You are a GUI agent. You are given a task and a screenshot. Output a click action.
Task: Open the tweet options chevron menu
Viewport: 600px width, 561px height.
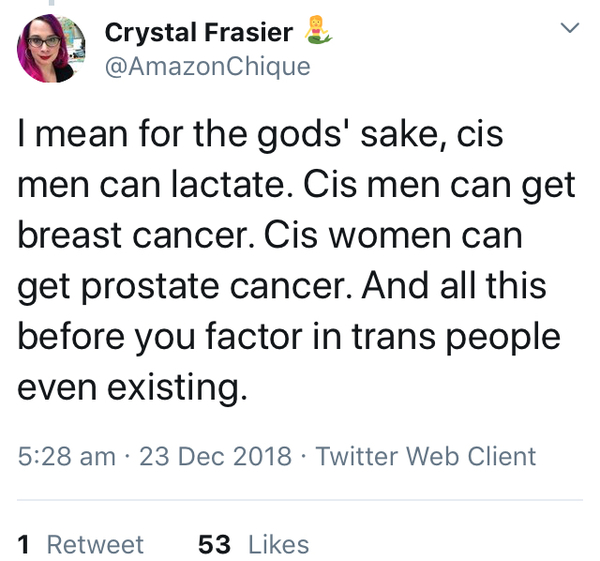click(x=569, y=29)
